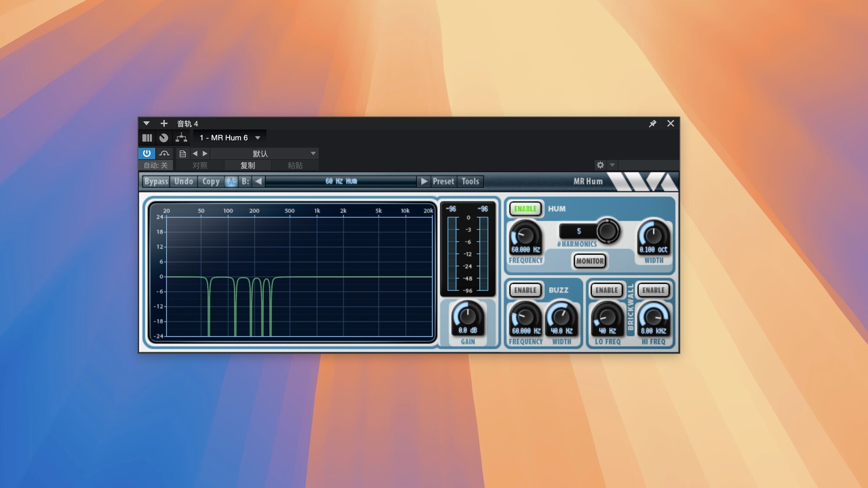Click the 60.000 Hz hum frequency value
This screenshot has height=488, width=868.
tap(525, 249)
